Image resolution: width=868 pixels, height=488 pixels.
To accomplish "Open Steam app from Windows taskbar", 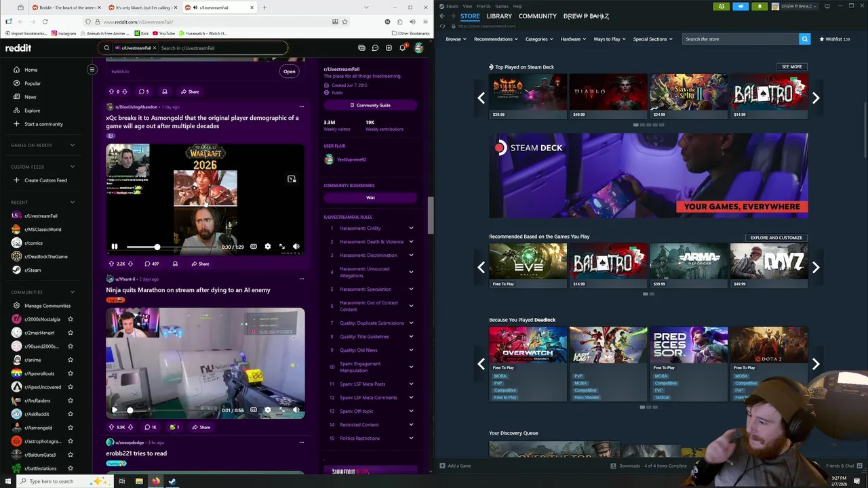I will point(172,481).
